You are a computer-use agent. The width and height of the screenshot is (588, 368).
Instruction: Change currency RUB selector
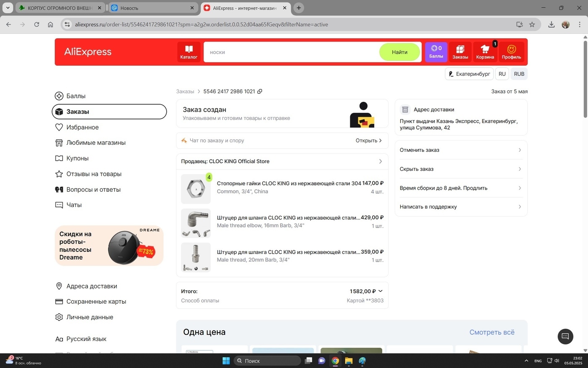(519, 74)
